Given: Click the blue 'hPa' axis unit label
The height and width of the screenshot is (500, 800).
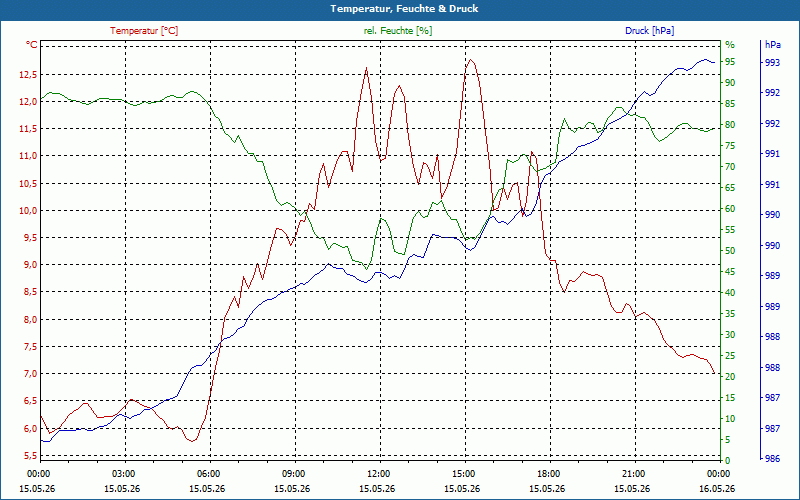Looking at the screenshot, I should [x=773, y=45].
